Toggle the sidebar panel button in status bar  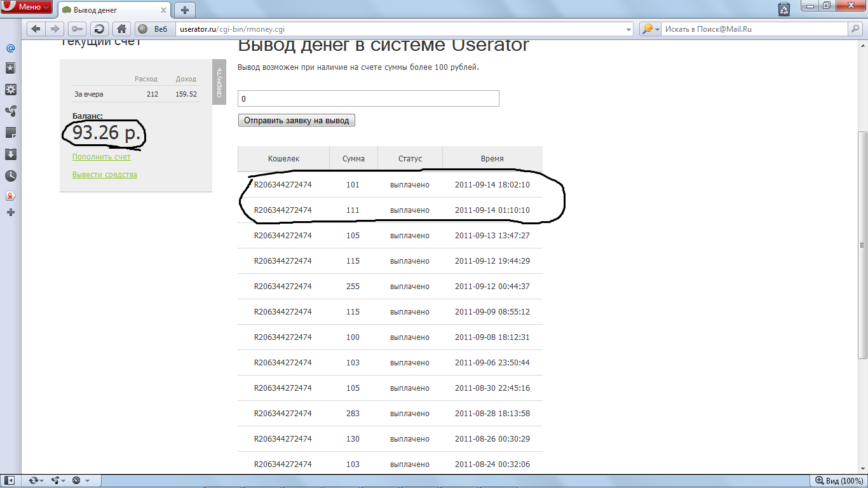pos(10,480)
